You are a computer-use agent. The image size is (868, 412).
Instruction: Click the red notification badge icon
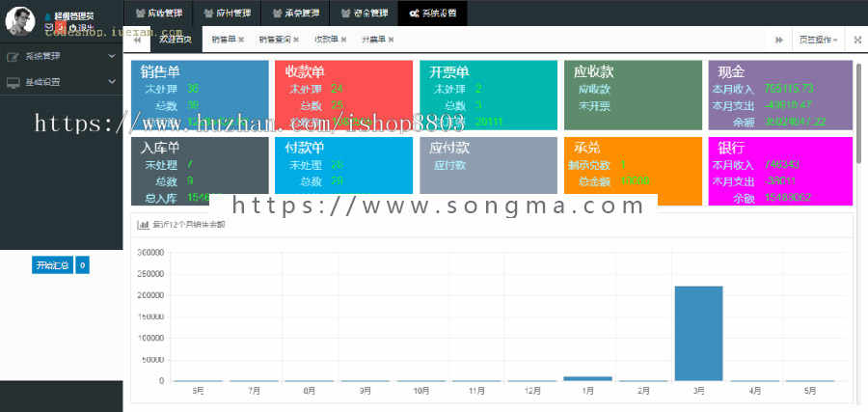[x=61, y=27]
